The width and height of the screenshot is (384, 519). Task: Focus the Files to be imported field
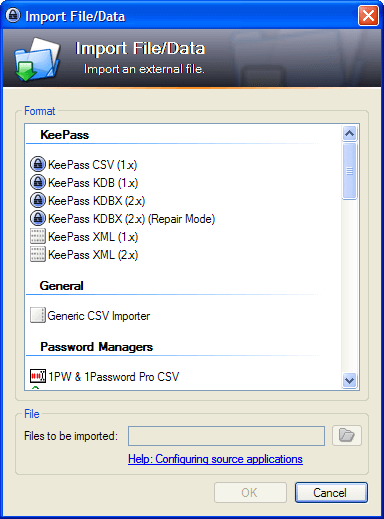click(226, 436)
